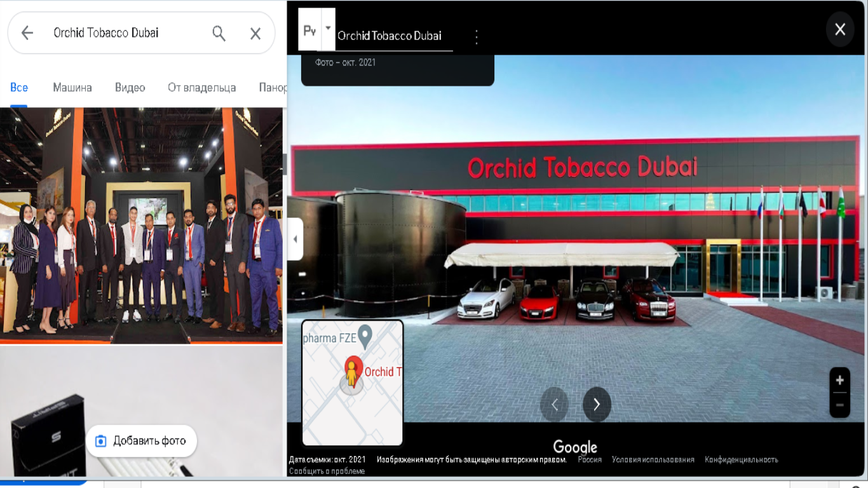
Task: Advance to the next photo
Action: pos(597,405)
